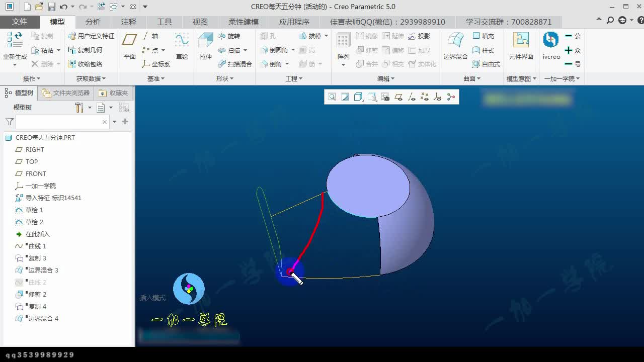Select the Extrude (拉伸) tool

click(x=205, y=46)
